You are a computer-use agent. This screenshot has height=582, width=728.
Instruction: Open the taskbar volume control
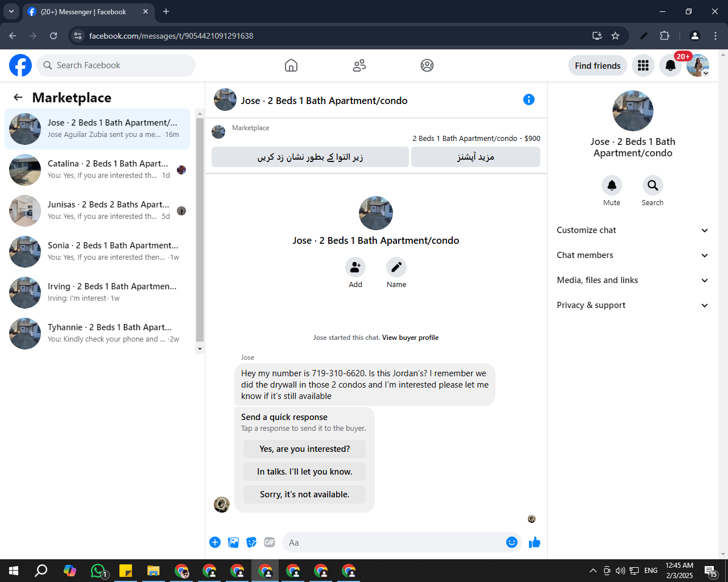(x=620, y=571)
